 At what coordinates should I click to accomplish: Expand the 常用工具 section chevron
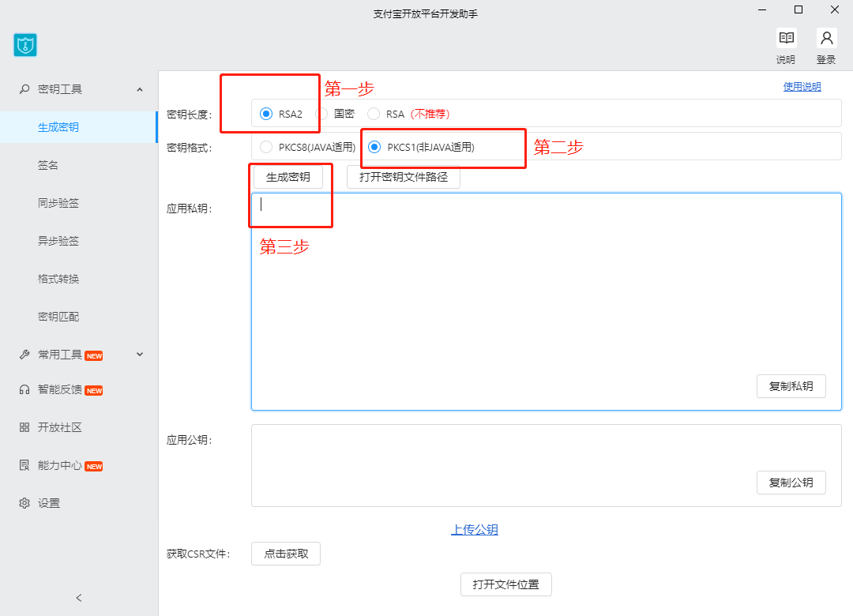[140, 355]
